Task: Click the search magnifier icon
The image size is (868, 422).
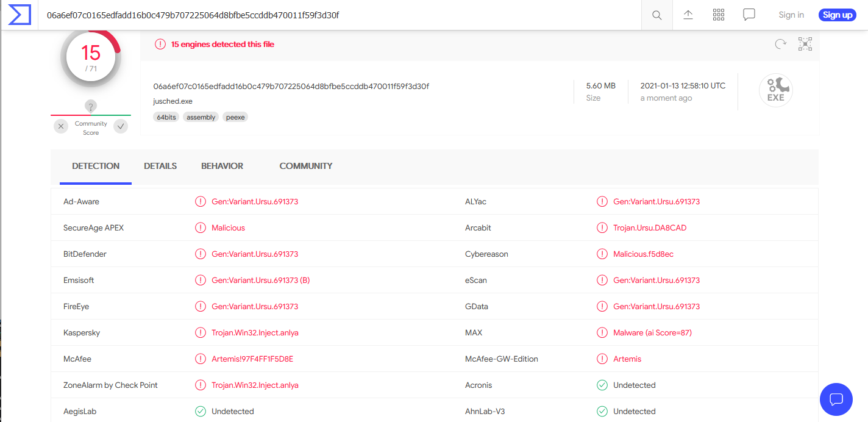Action: (x=656, y=15)
